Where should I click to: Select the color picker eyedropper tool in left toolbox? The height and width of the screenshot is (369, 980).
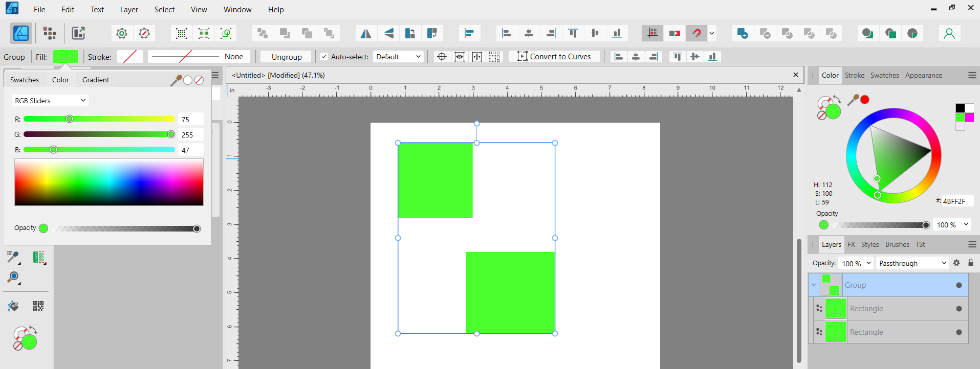[13, 257]
